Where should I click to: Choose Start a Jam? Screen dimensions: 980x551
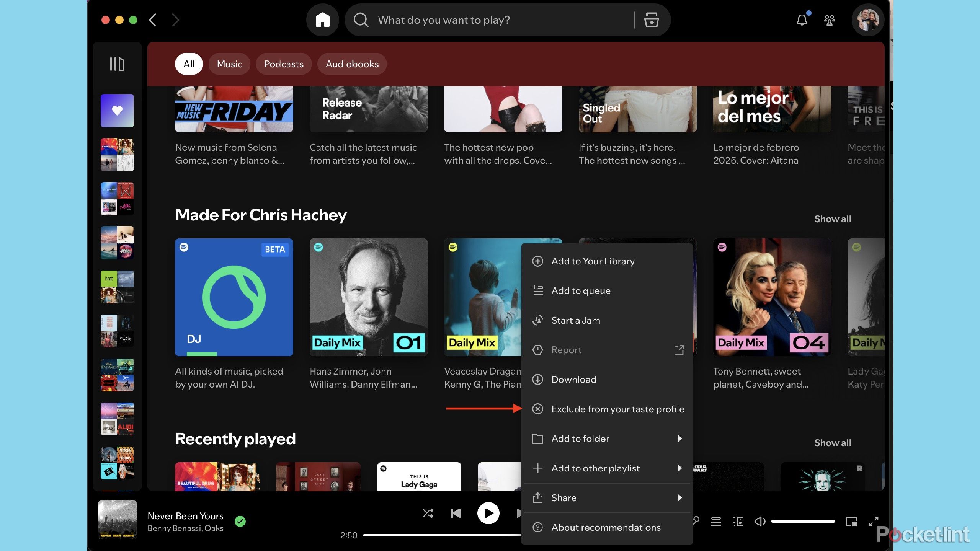click(607, 320)
